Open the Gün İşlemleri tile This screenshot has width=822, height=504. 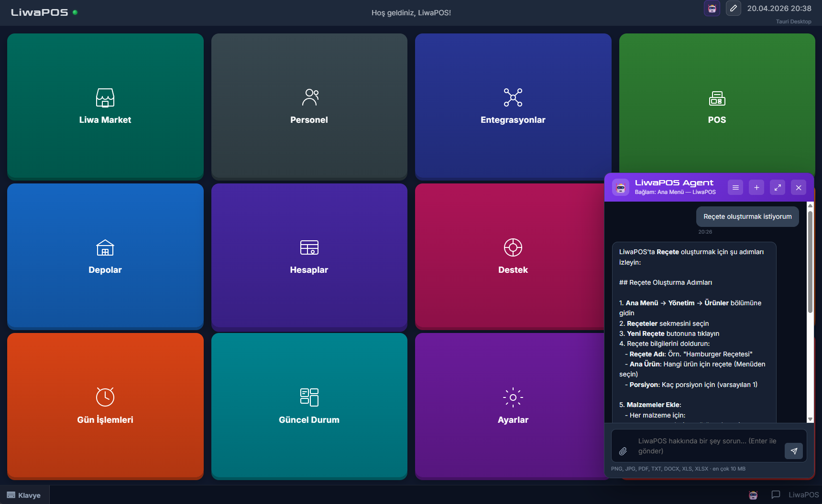[105, 406]
